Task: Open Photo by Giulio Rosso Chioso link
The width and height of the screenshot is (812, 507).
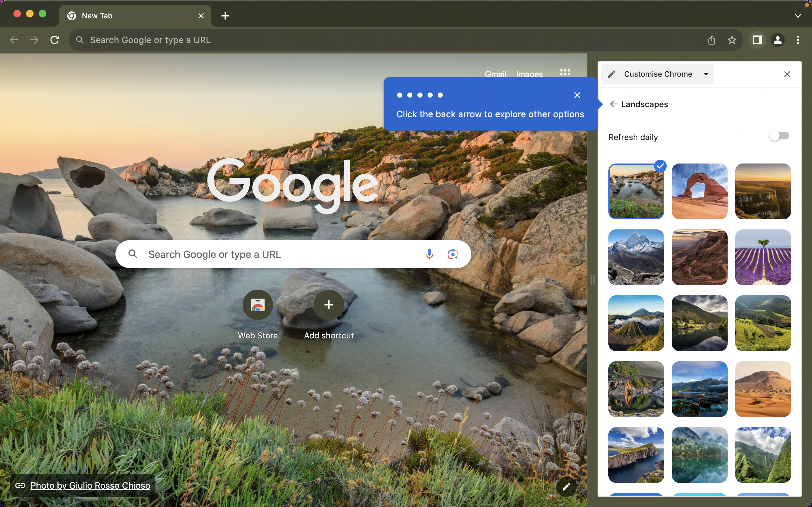Action: [x=90, y=485]
